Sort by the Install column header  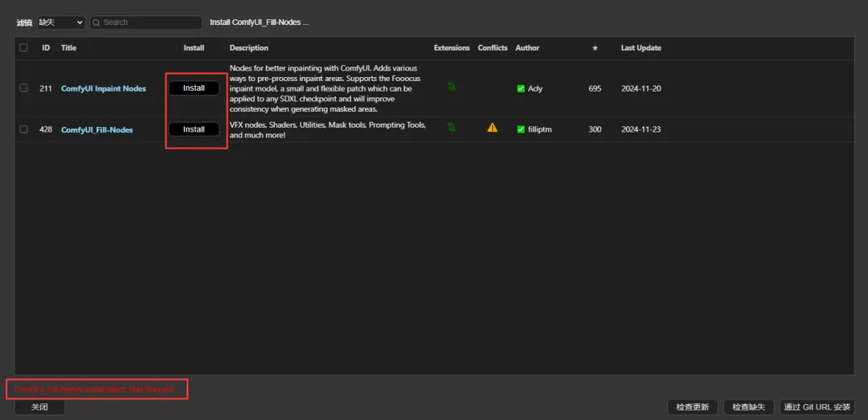(194, 48)
